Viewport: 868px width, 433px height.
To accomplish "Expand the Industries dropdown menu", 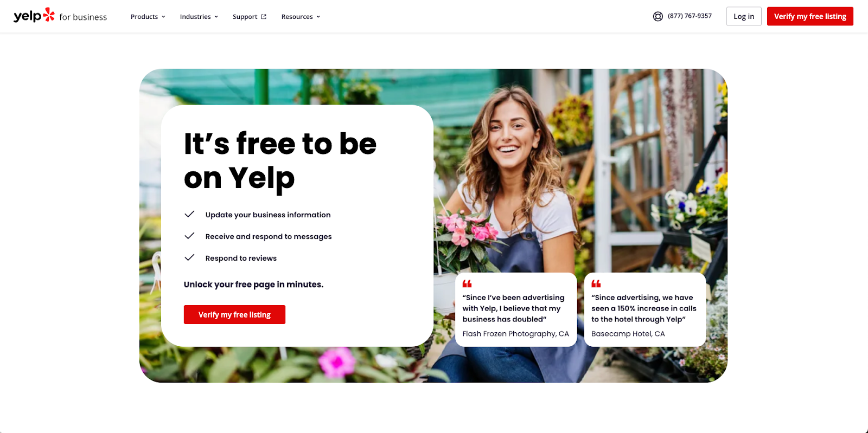I will [199, 17].
